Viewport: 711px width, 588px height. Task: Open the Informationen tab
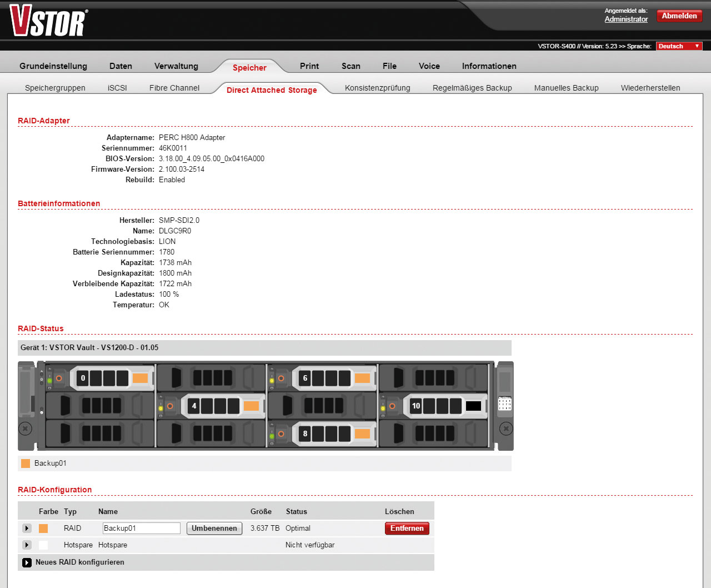[489, 66]
